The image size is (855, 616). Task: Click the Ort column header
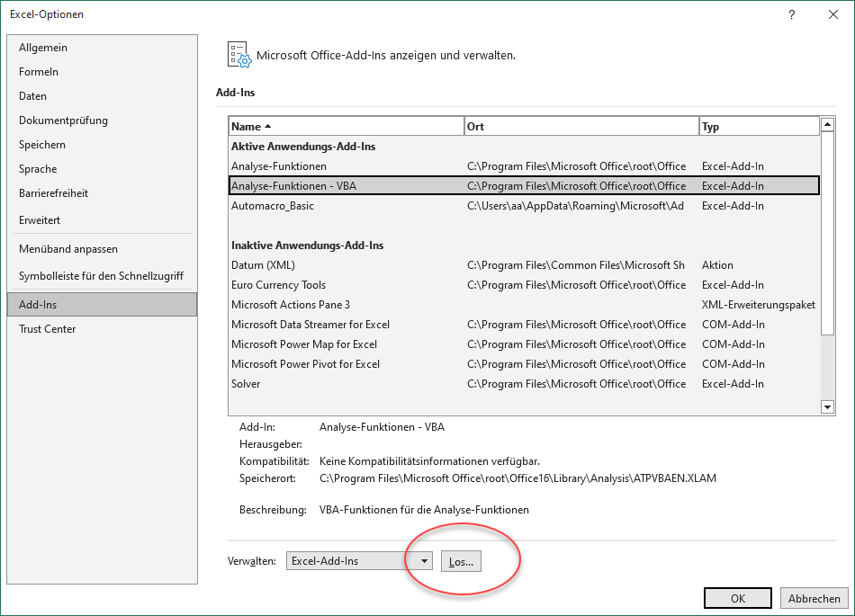[x=581, y=127]
